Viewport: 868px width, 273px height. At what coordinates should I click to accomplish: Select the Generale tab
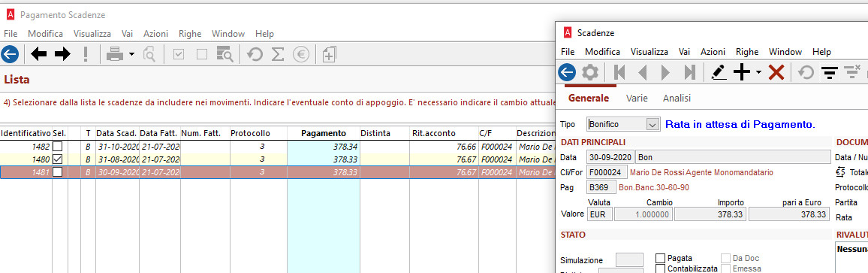[589, 99]
